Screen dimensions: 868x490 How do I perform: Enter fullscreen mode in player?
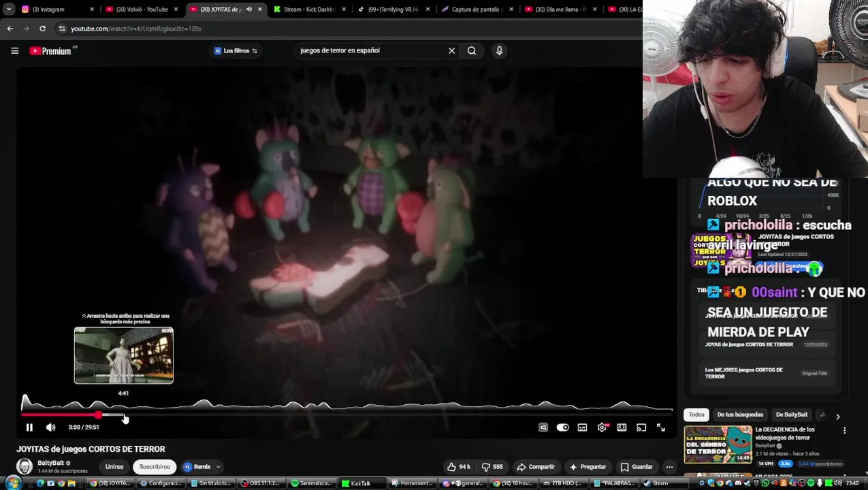tap(661, 427)
